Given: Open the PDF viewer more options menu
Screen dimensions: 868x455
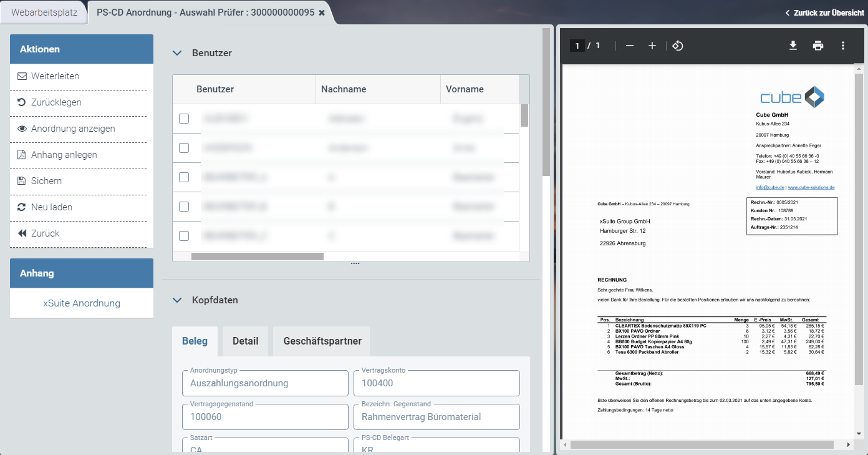Looking at the screenshot, I should [x=843, y=46].
